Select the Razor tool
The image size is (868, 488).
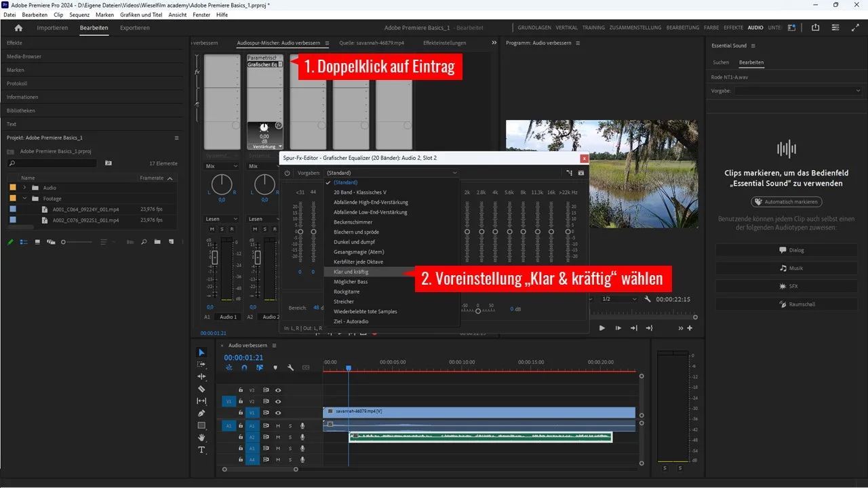pyautogui.click(x=201, y=389)
